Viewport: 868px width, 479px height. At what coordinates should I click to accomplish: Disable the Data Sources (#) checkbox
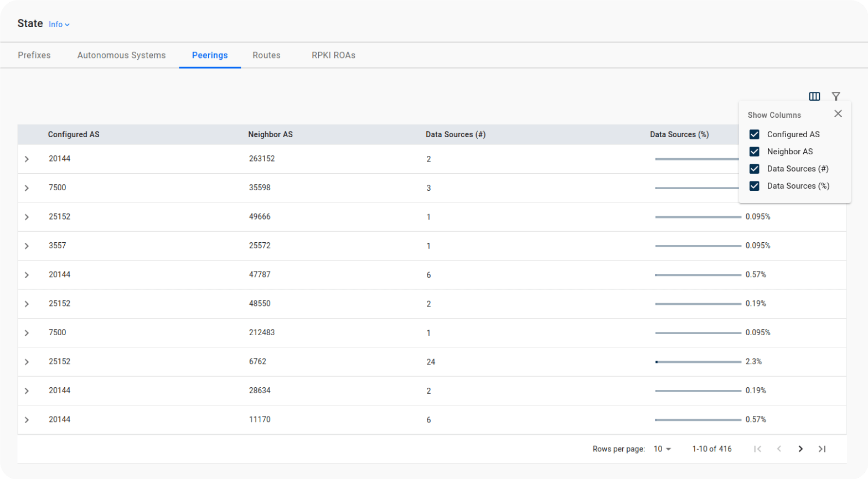pos(754,169)
